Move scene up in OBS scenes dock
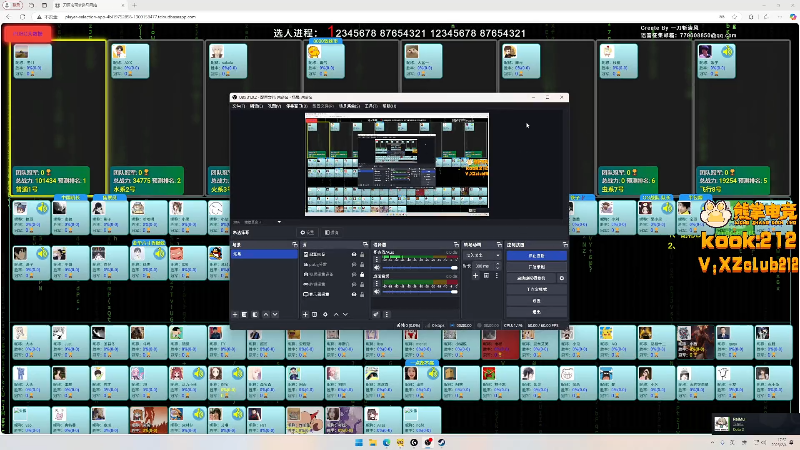The image size is (800, 450). 266,314
